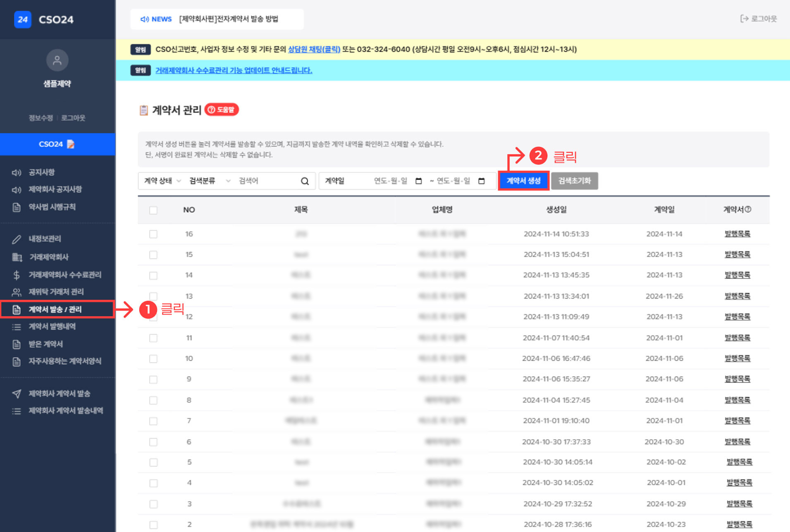Click the 계약서 발송 / 관리 document icon
This screenshot has height=532, width=790.
(17, 309)
